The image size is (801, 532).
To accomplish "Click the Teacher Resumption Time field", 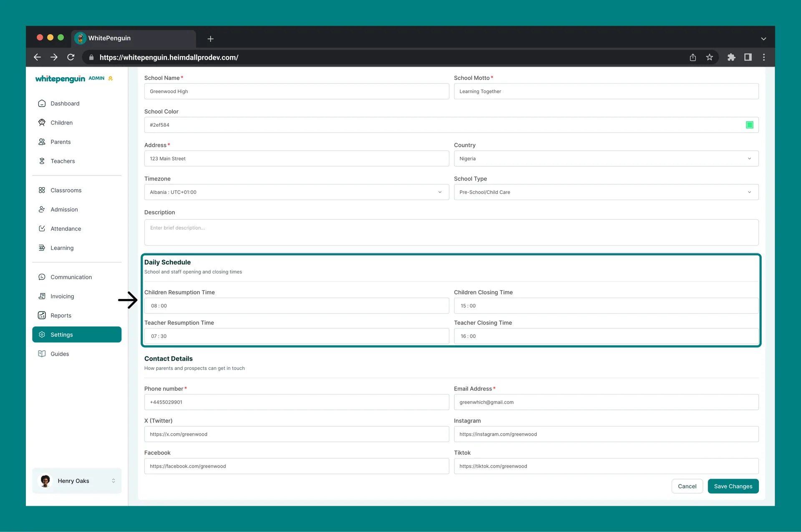I will point(297,336).
